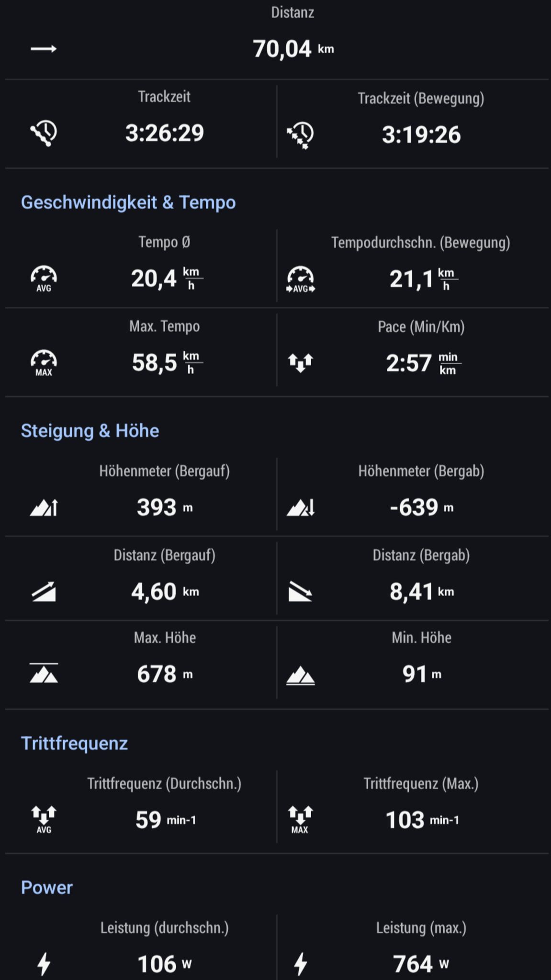Tap the Trackzeit clock icon
The height and width of the screenshot is (980, 551).
pyautogui.click(x=44, y=133)
